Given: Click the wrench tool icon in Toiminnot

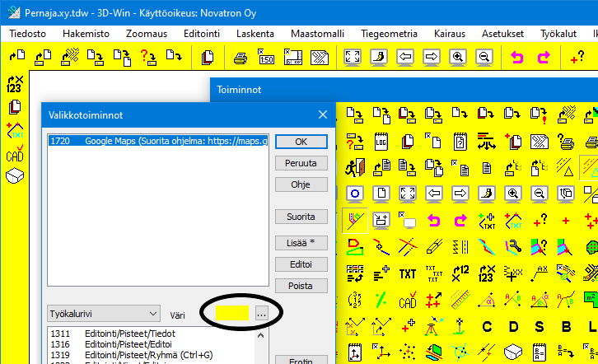Looking at the screenshot, I should pyautogui.click(x=512, y=246).
